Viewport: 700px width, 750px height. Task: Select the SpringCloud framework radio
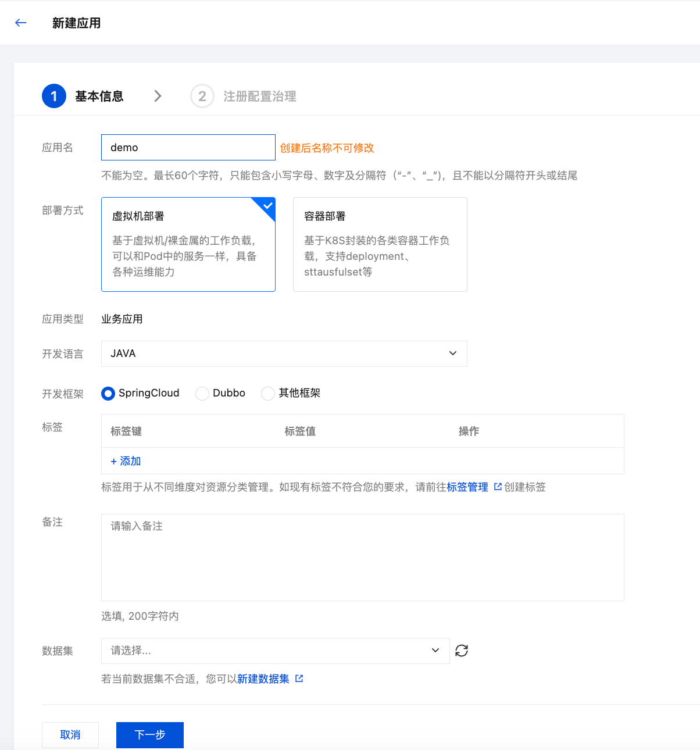click(108, 394)
